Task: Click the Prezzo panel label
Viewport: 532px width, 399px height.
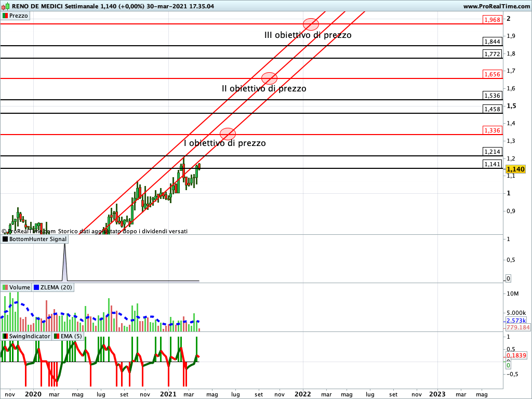Action: click(19, 16)
